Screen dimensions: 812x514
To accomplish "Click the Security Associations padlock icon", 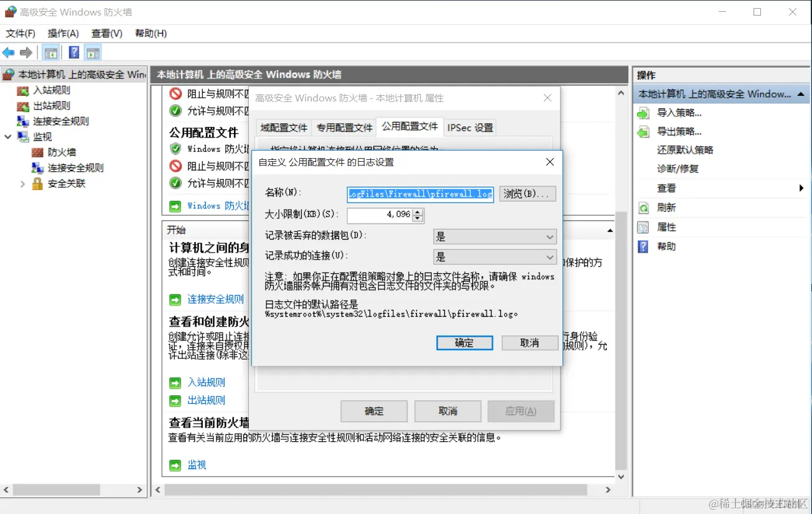I will point(37,184).
